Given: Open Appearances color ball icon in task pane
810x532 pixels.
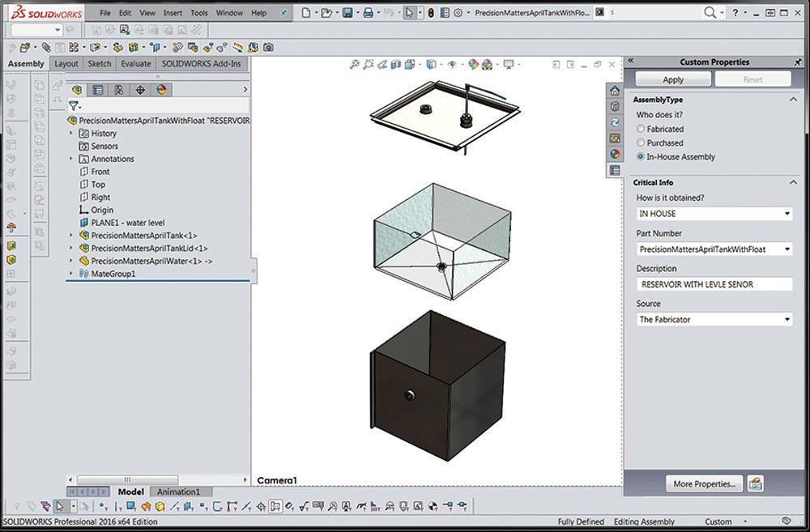Looking at the screenshot, I should pos(615,154).
